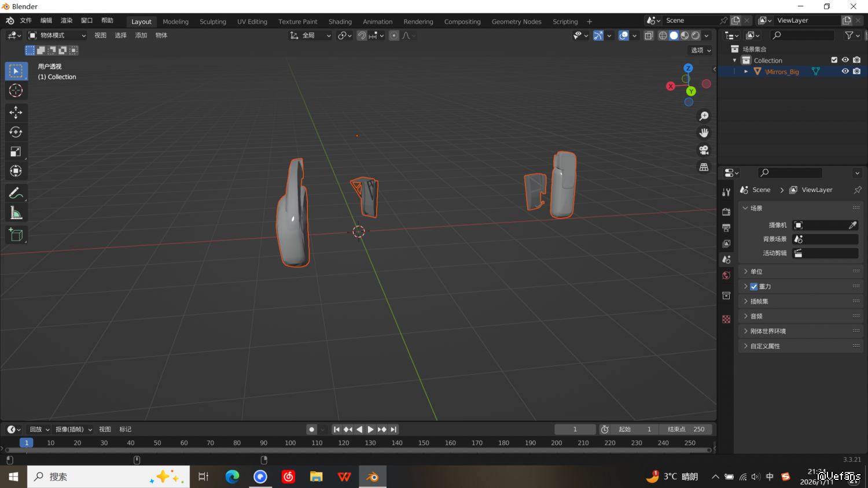This screenshot has width=868, height=488.
Task: Select the Rotate tool
Action: [16, 132]
